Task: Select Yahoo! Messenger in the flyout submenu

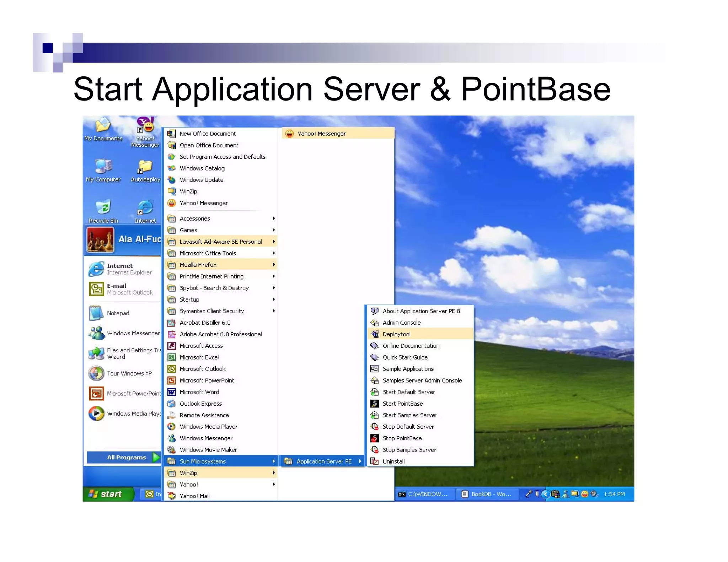Action: pos(338,134)
